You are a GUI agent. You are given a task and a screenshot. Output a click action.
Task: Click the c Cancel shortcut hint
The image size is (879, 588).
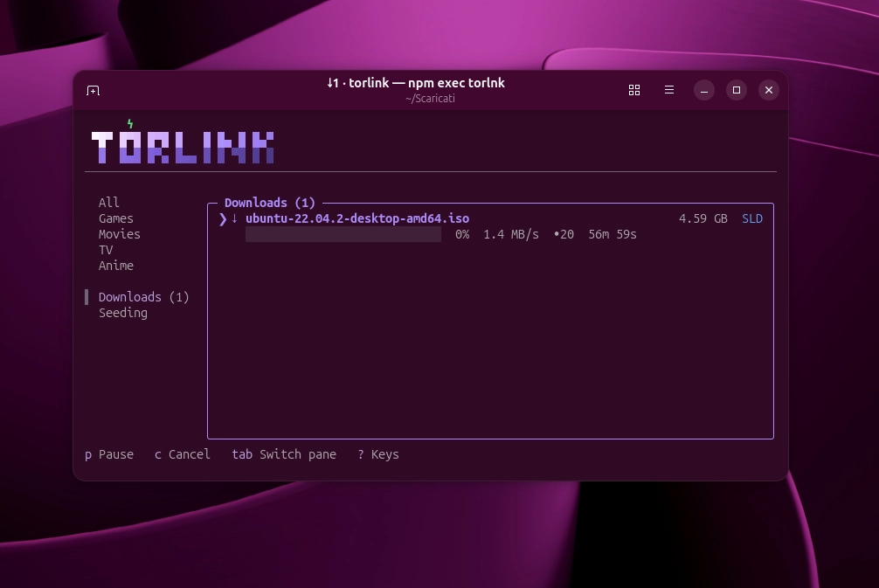[x=183, y=454]
